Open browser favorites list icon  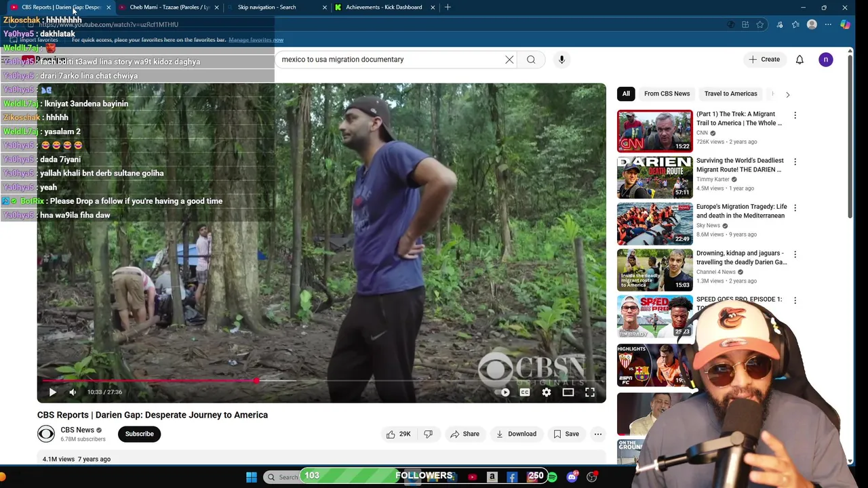pos(795,24)
